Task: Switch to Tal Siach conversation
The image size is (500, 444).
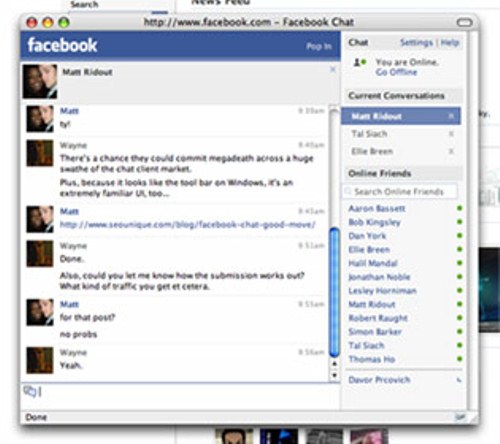Action: click(x=369, y=134)
